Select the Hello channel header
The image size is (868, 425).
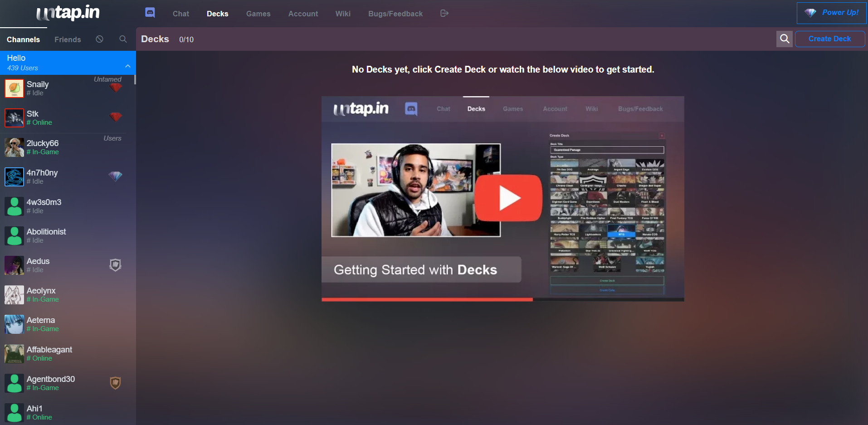click(x=68, y=63)
